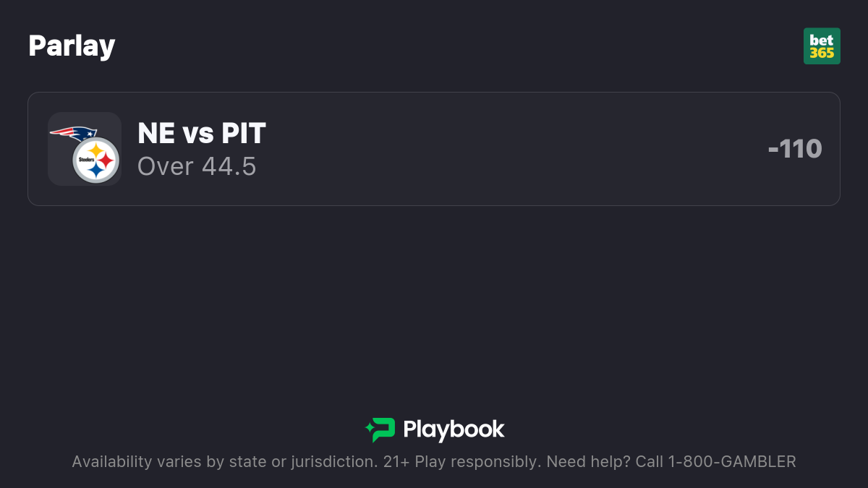Open the NE vs PIT matchup title
The height and width of the screenshot is (488, 868).
[x=202, y=133]
